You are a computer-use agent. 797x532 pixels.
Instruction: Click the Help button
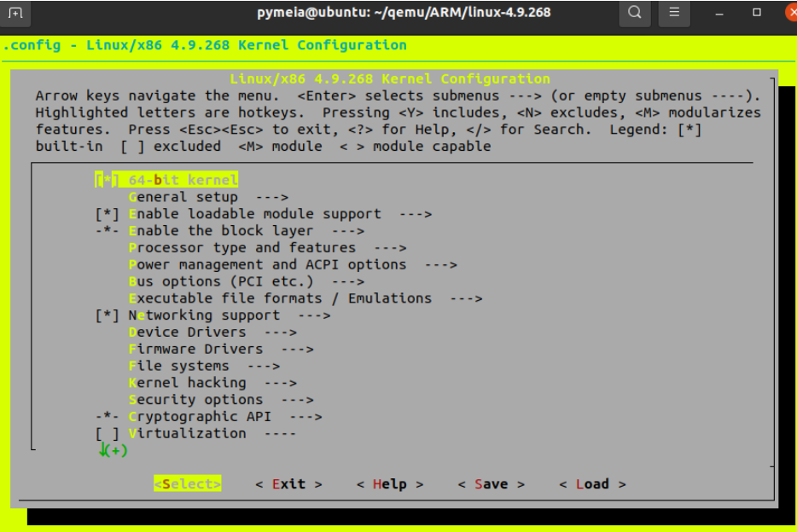[390, 483]
